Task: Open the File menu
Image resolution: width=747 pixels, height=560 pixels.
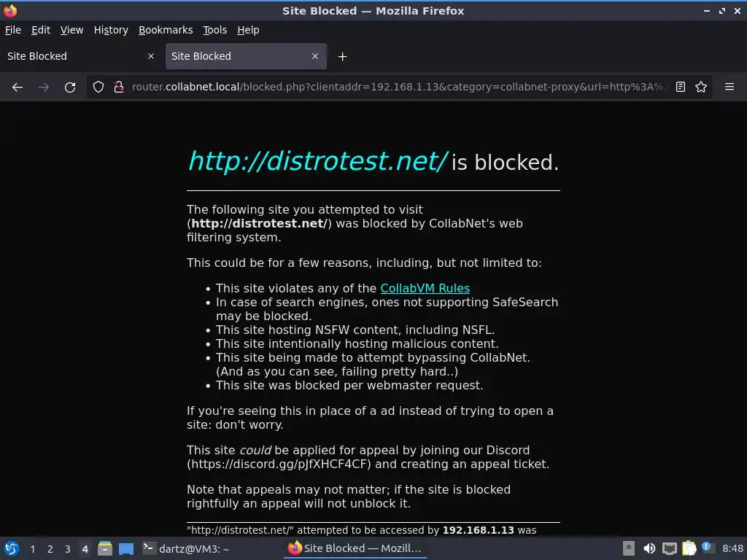Action: (x=13, y=30)
